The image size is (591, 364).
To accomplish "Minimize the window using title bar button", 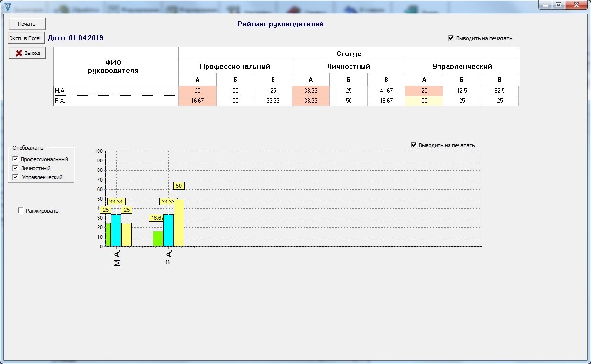I will point(546,5).
